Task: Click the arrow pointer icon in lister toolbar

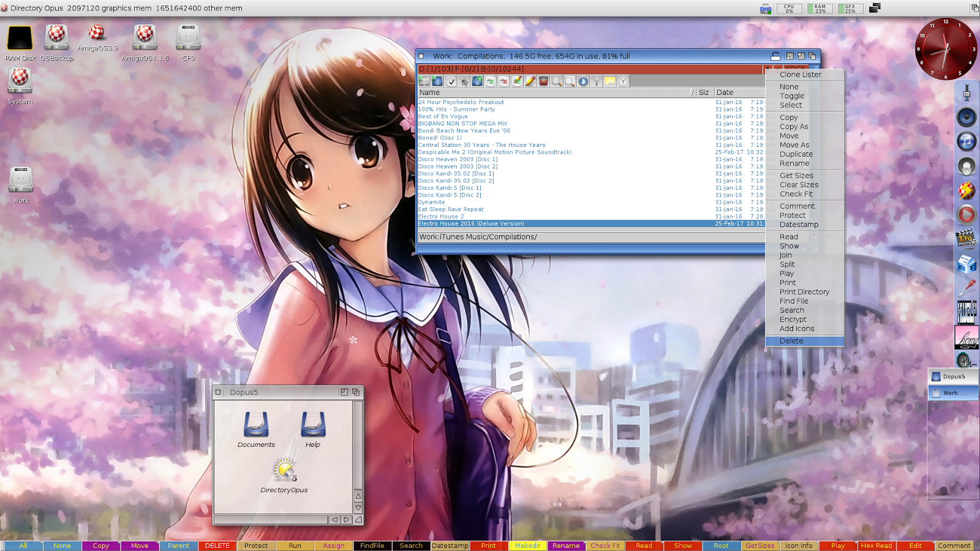Action: click(464, 81)
